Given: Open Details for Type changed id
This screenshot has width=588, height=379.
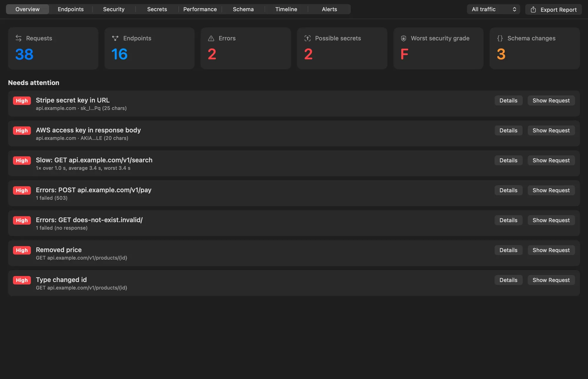Looking at the screenshot, I should point(508,280).
